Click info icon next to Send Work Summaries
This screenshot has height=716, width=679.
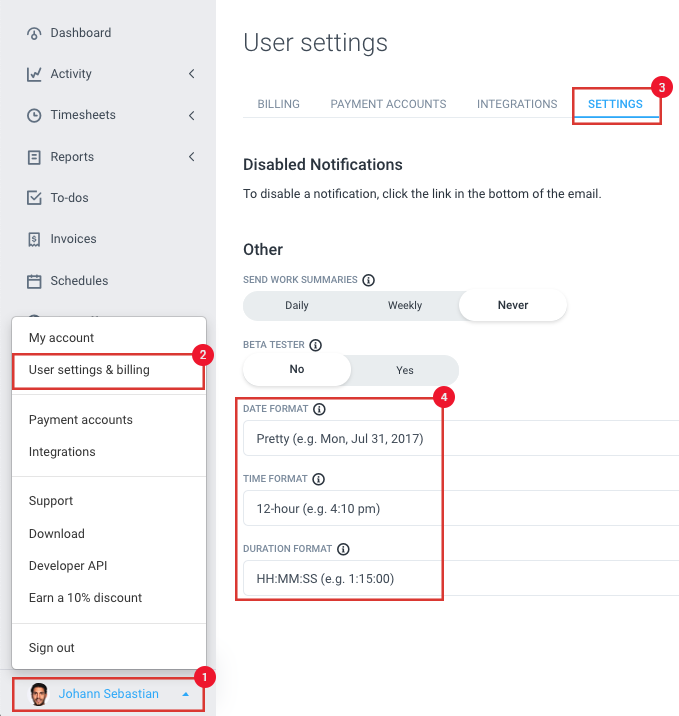[368, 281]
